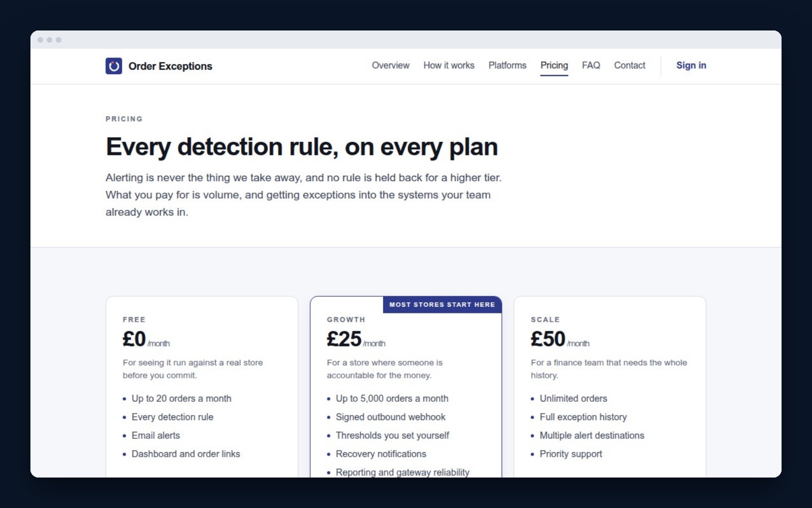
Task: Click the 'Email alerts' list item
Action: click(x=156, y=435)
